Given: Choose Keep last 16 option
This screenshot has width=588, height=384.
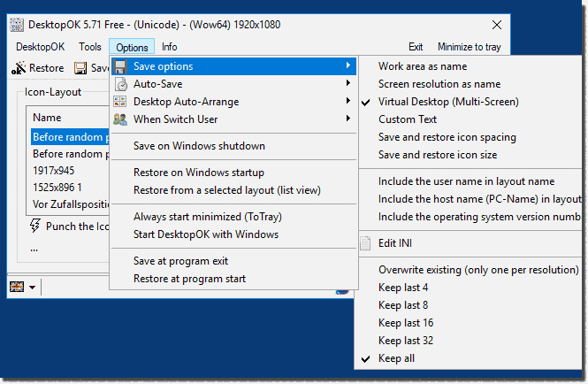Looking at the screenshot, I should [x=405, y=323].
